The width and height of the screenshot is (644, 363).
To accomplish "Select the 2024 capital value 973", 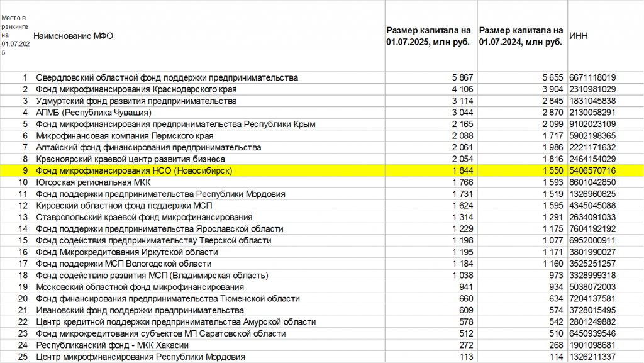I will (556, 276).
